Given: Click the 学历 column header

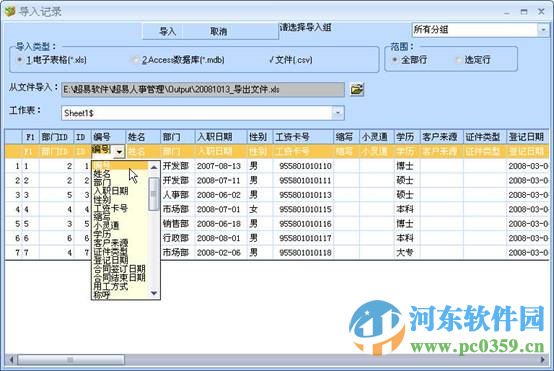Looking at the screenshot, I should 406,137.
